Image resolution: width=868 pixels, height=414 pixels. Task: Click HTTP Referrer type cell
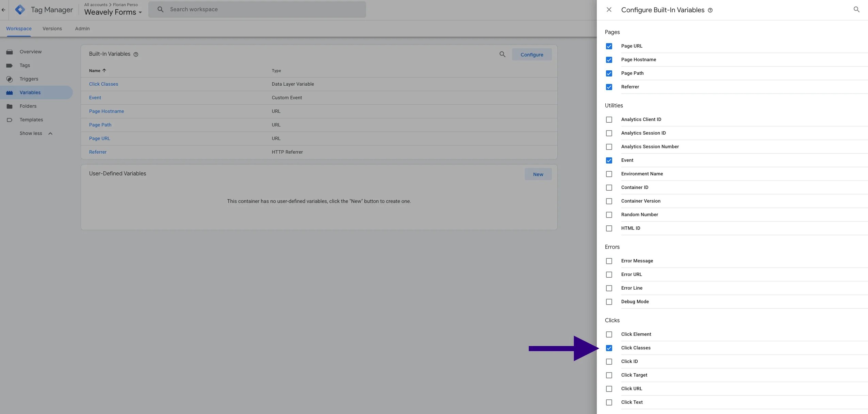(287, 152)
